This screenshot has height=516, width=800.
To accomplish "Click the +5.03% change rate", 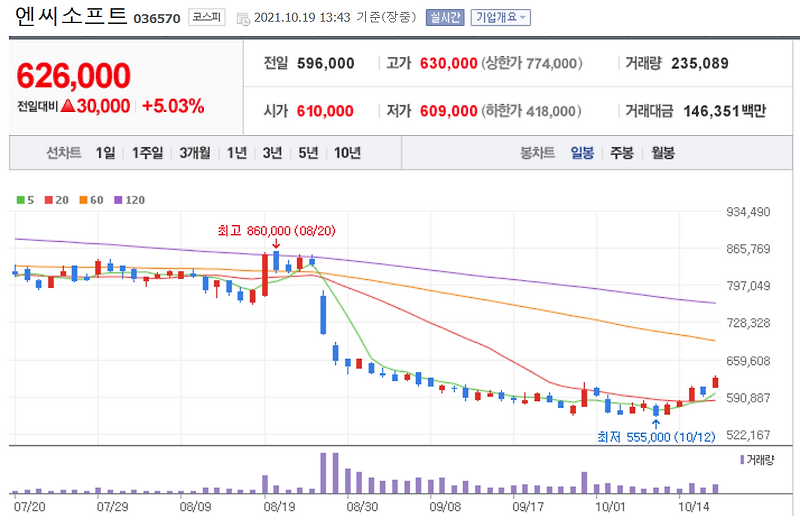I will point(173,106).
